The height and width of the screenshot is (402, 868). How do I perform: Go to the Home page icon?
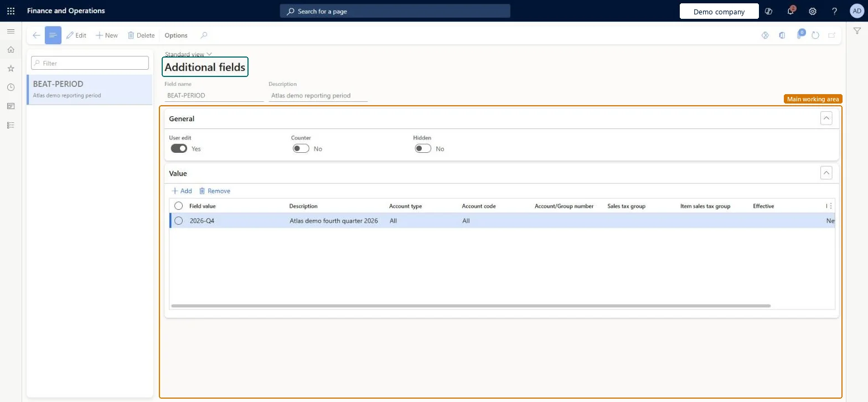coord(11,50)
